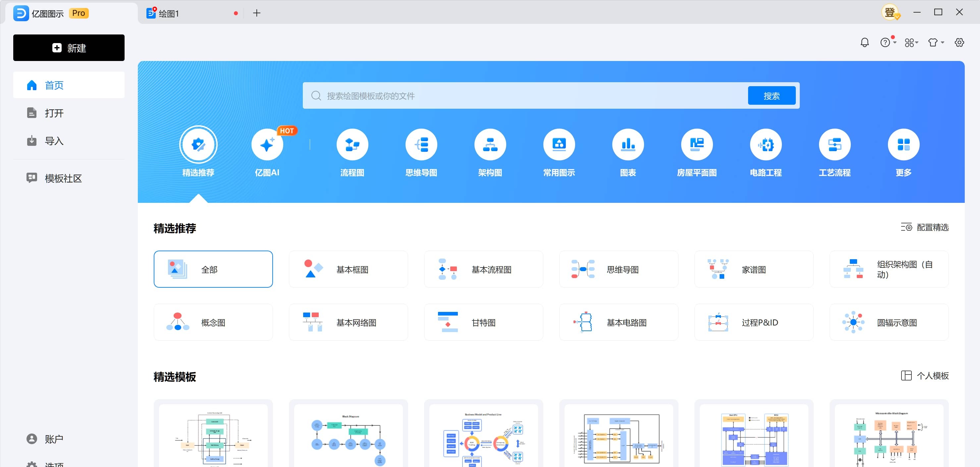Screen dimensions: 980x467
Task: Click the 个人模板 personal templates link
Action: (924, 376)
